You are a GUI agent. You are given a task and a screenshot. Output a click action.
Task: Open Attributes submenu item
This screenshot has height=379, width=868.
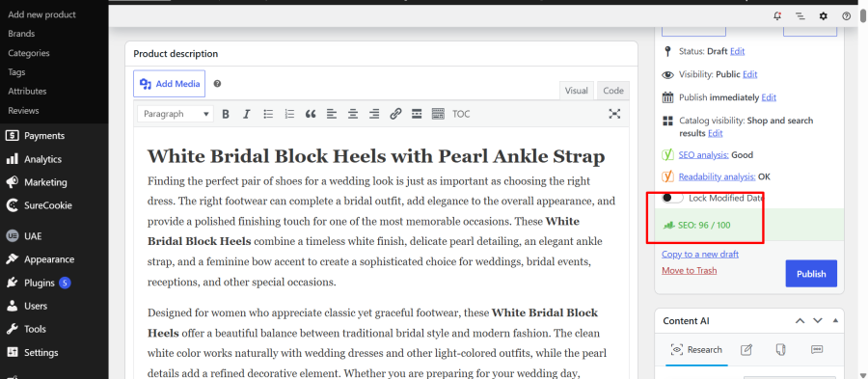pos(27,92)
